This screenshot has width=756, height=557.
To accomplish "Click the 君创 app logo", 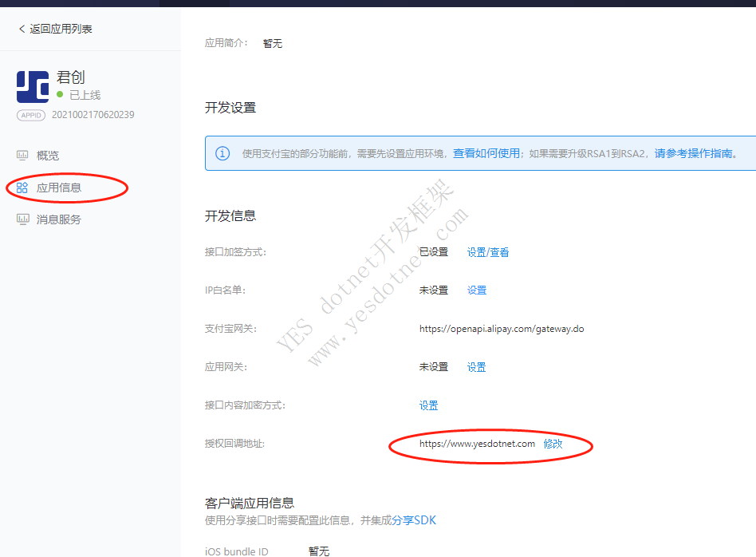I will point(33,87).
